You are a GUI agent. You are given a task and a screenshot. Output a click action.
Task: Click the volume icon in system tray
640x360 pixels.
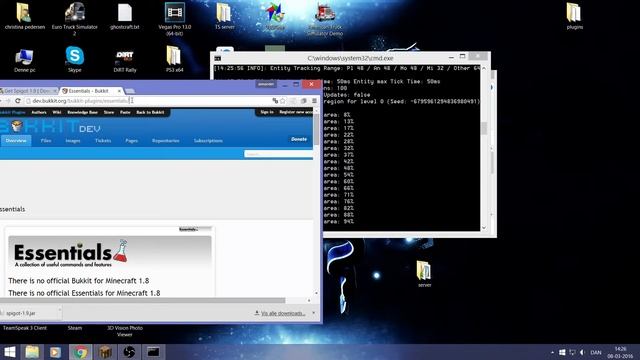(582, 352)
